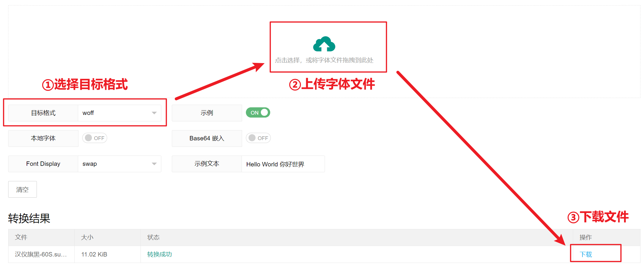Download the converted font via 下载 link
This screenshot has width=644, height=267.
coord(585,254)
